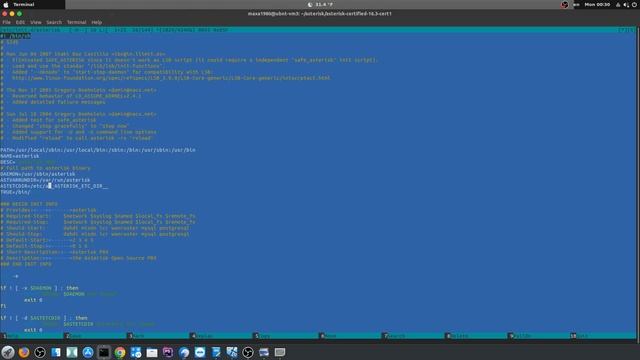
Task: Click the ASTVARRUNDIR=/var/run/asterisk line
Action: pos(45,180)
